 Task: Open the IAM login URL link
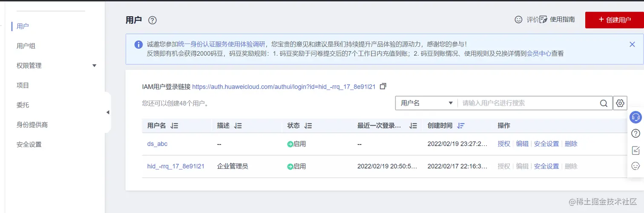pos(284,86)
